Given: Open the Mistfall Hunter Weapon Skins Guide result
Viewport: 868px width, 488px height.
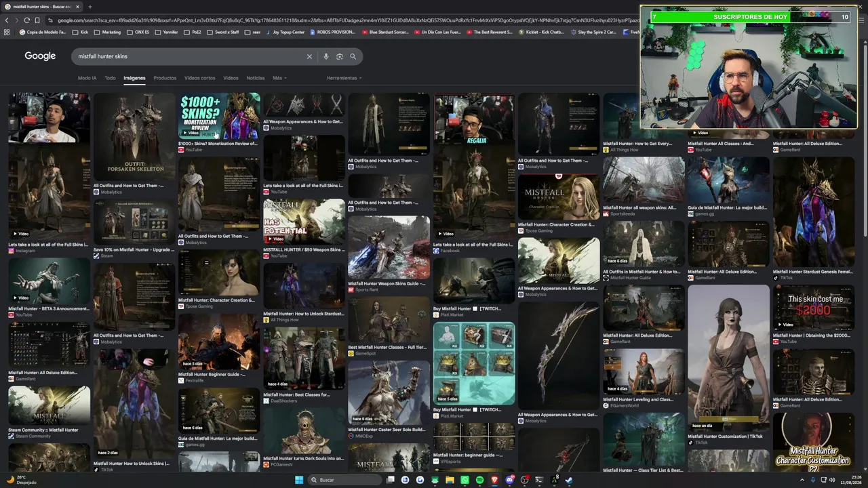Looking at the screenshot, I should pos(389,247).
